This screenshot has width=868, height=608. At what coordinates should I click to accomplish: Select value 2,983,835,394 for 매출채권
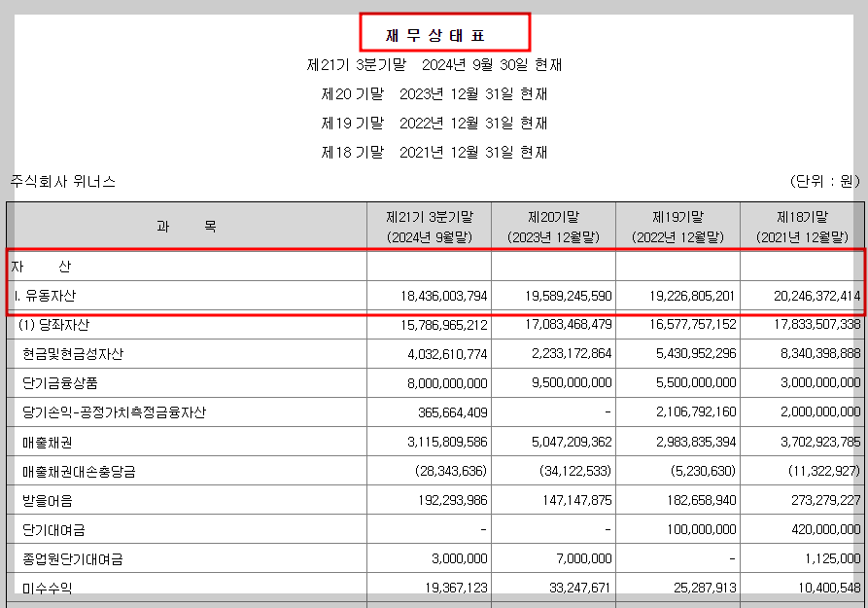[696, 442]
